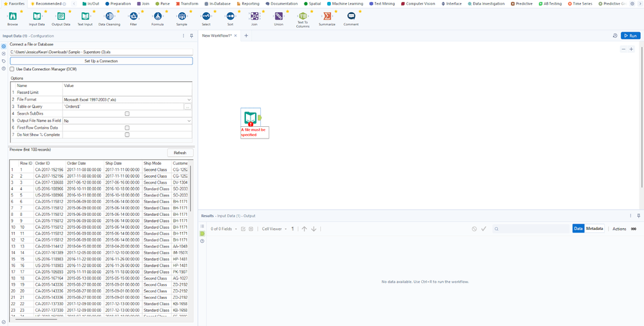Screen dimensions: 644x326
Task: Select the Filter tool in palette
Action: [x=133, y=16]
